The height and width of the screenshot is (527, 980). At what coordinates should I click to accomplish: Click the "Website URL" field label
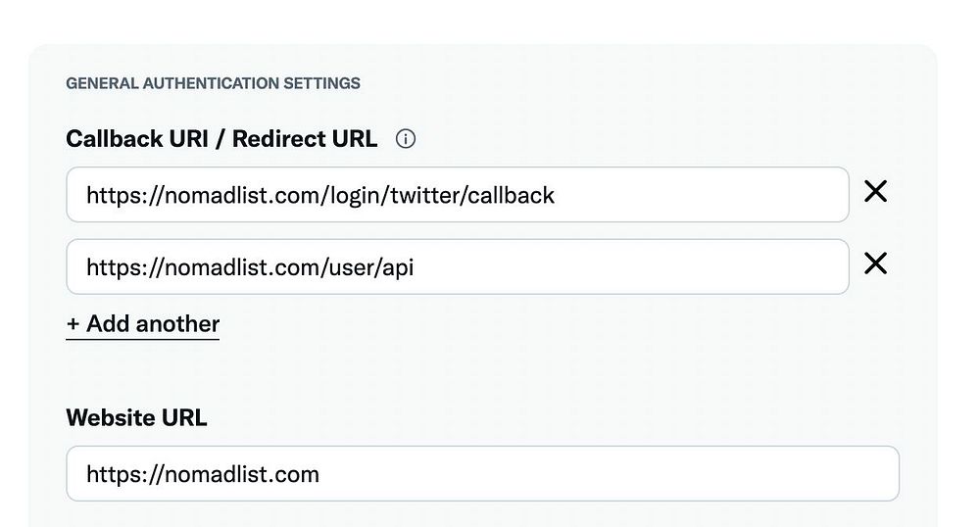(136, 417)
